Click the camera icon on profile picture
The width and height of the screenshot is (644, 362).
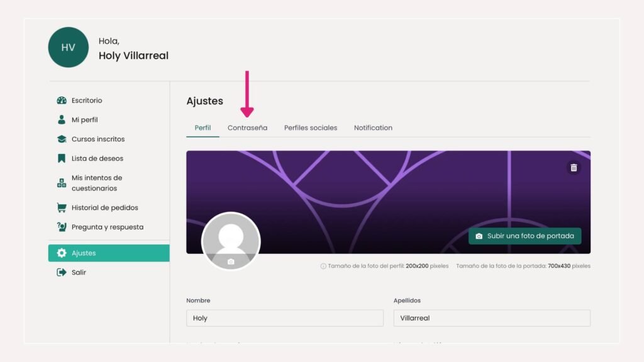pyautogui.click(x=231, y=261)
